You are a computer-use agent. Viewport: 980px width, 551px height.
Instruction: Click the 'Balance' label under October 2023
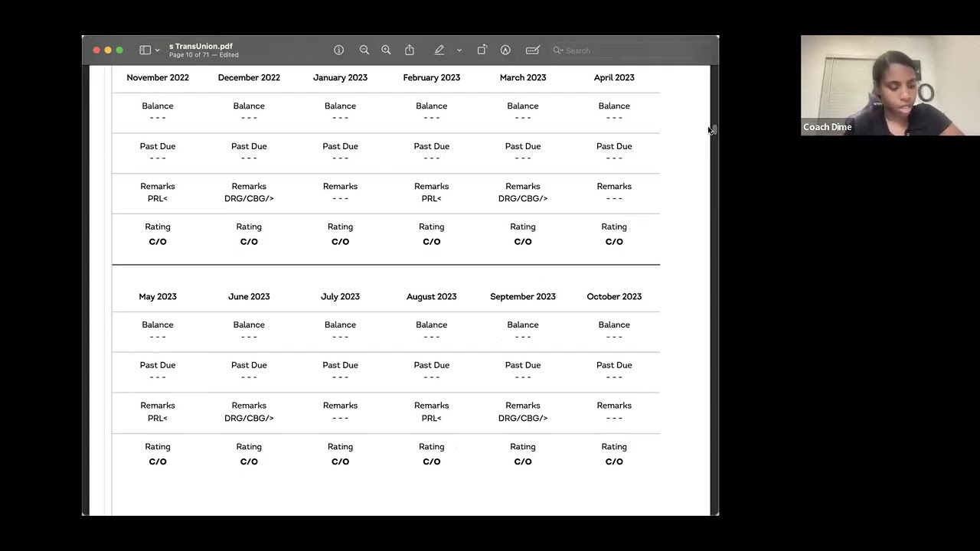coord(614,324)
